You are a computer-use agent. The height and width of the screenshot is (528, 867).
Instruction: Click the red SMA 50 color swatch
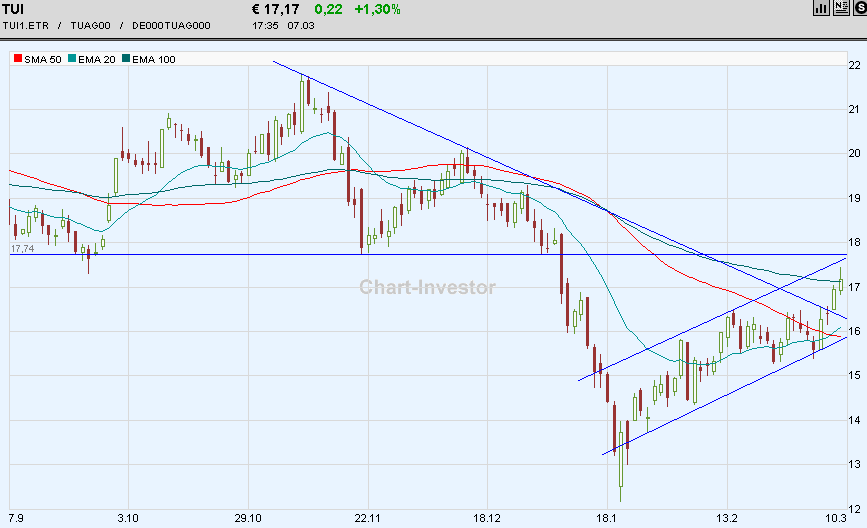pos(17,60)
